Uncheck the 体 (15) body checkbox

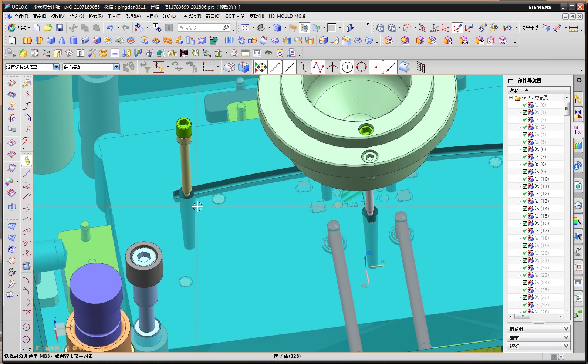(524, 216)
